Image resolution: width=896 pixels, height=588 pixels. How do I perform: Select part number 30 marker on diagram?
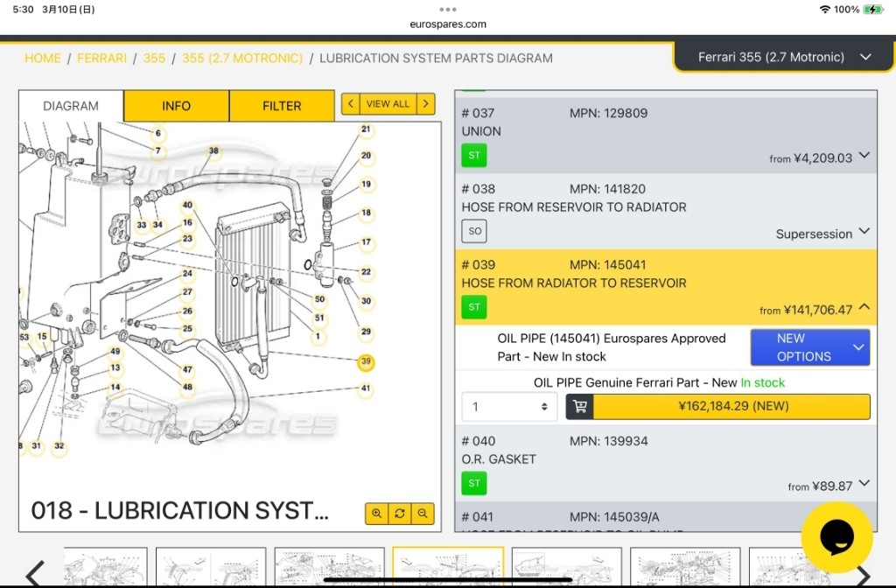pyautogui.click(x=366, y=301)
